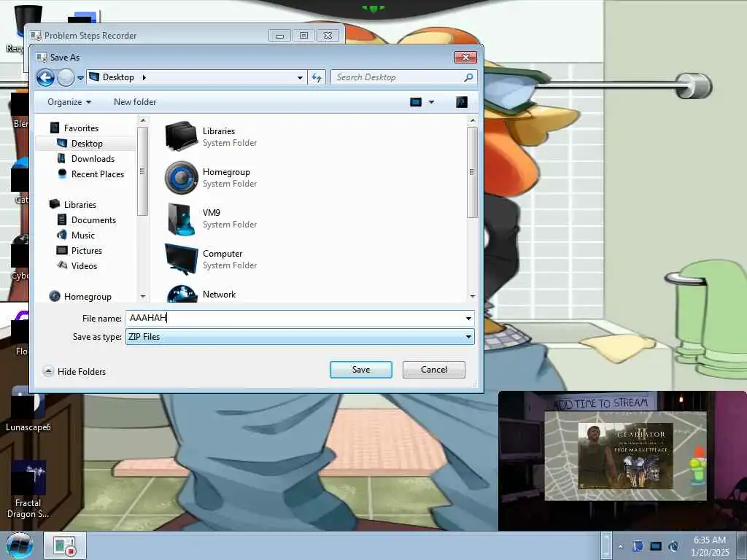Minimize the Problem Steps Recorder window
Image resolution: width=747 pixels, height=560 pixels.
click(279, 35)
